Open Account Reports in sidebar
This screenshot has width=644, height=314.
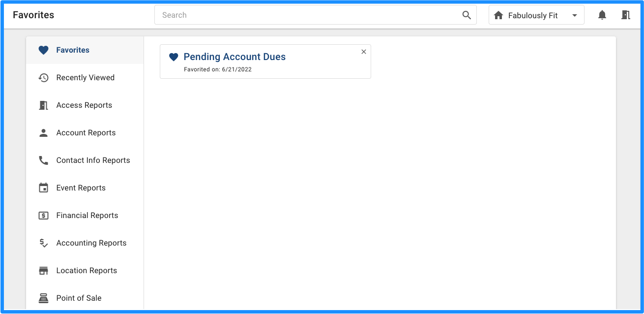coord(85,133)
